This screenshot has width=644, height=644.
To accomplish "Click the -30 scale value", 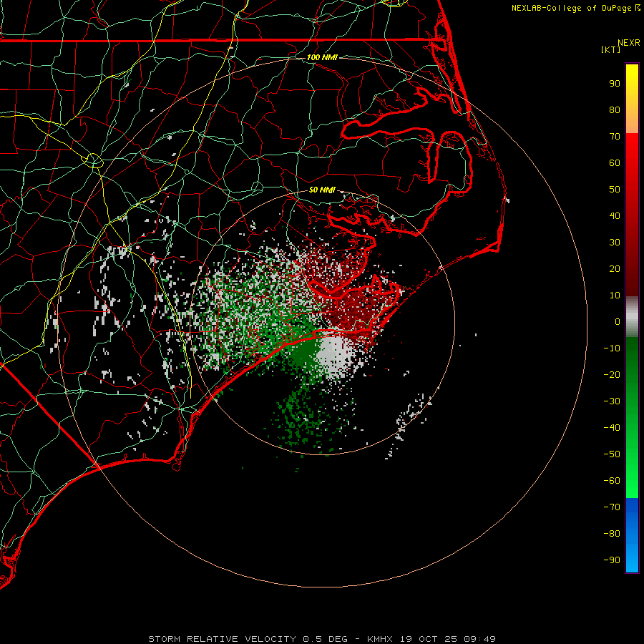I will coord(612,401).
